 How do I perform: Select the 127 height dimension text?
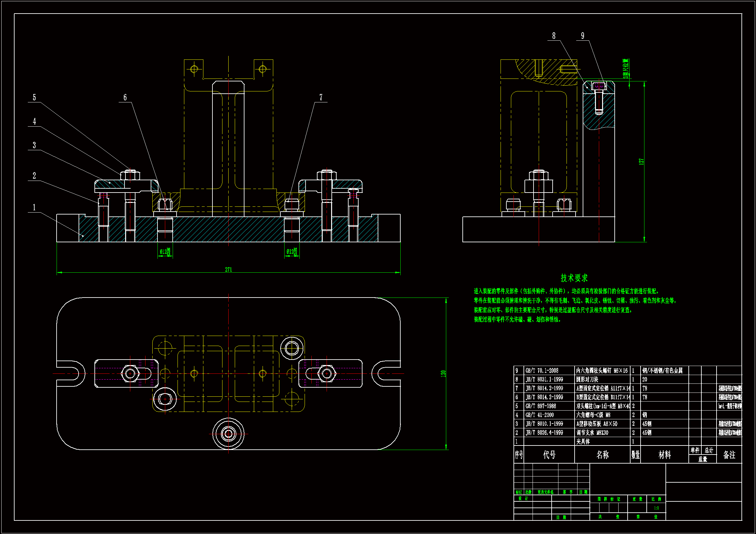tap(641, 162)
